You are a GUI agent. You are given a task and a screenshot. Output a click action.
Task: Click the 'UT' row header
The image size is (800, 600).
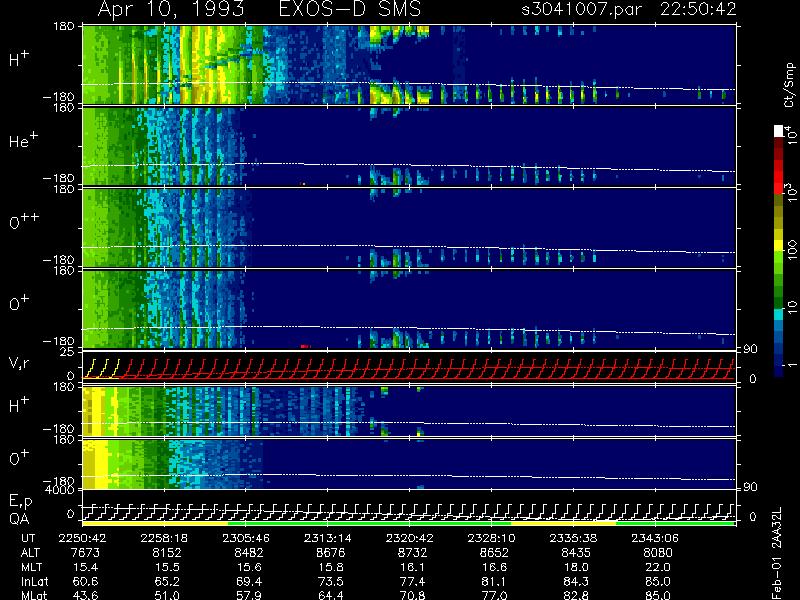[29, 538]
